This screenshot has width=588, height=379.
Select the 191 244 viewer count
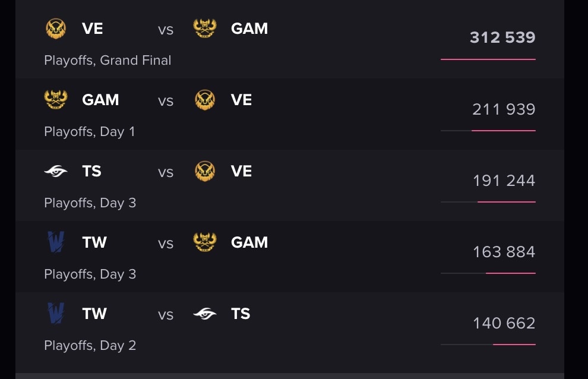click(504, 181)
